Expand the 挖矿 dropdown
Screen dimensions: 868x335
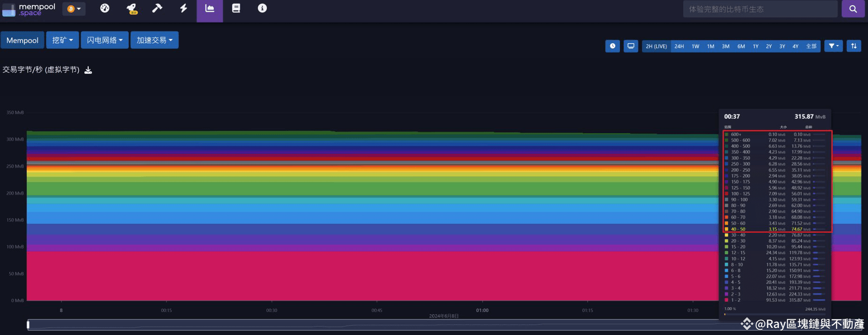tap(62, 40)
